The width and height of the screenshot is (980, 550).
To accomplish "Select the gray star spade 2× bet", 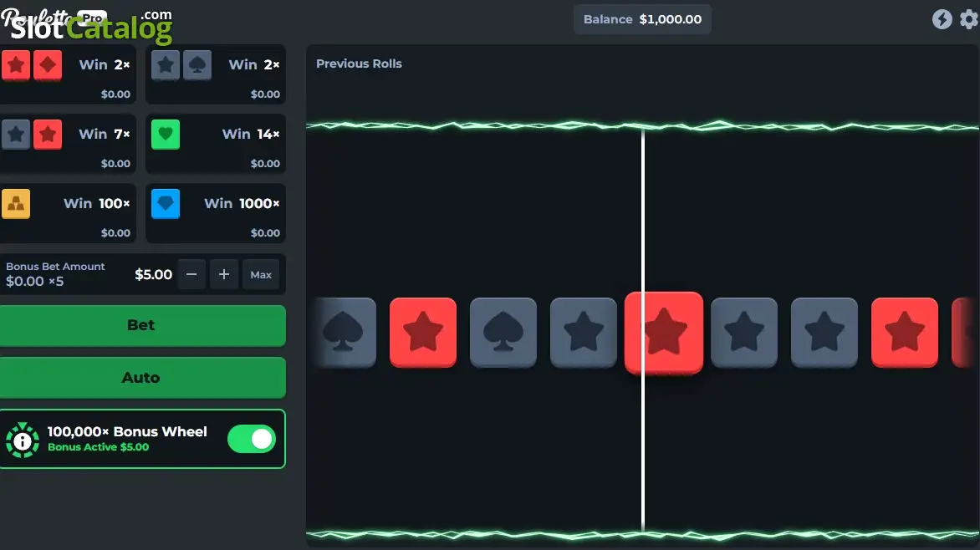I will tap(216, 75).
